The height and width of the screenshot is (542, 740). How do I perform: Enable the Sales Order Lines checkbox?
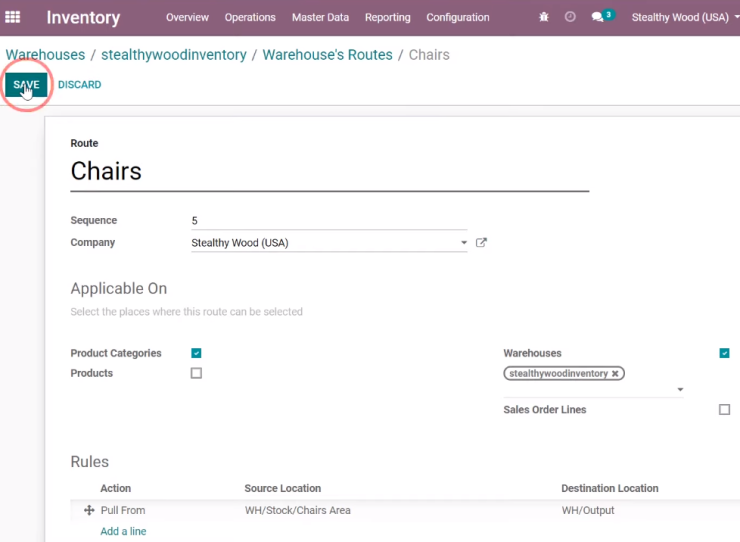click(x=724, y=409)
